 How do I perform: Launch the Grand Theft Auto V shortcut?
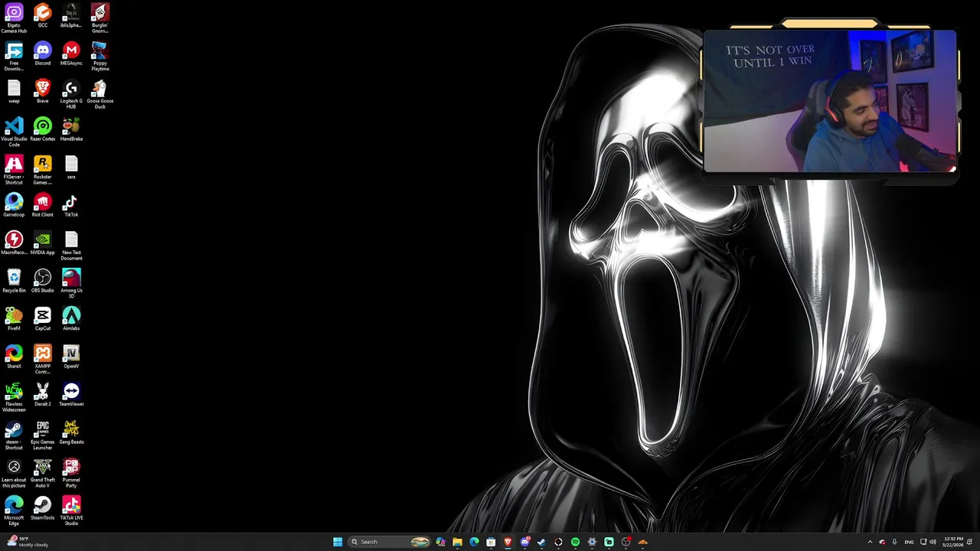point(43,474)
